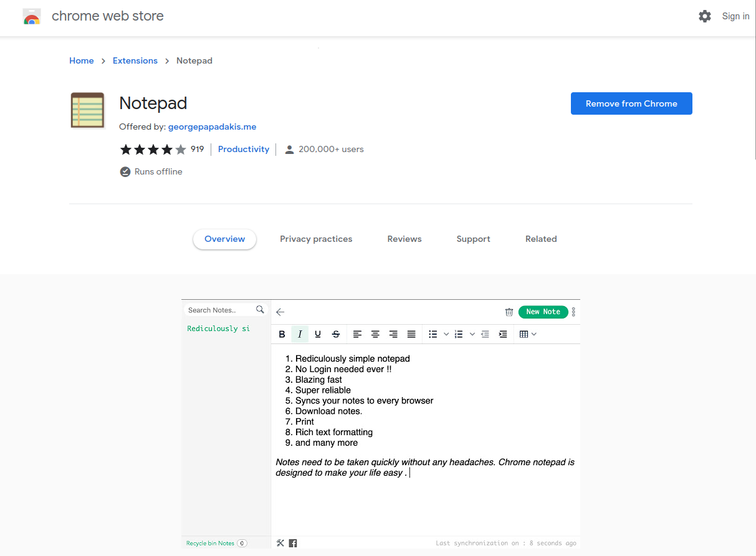Insert a numbered list
756x556 pixels.
point(459,334)
